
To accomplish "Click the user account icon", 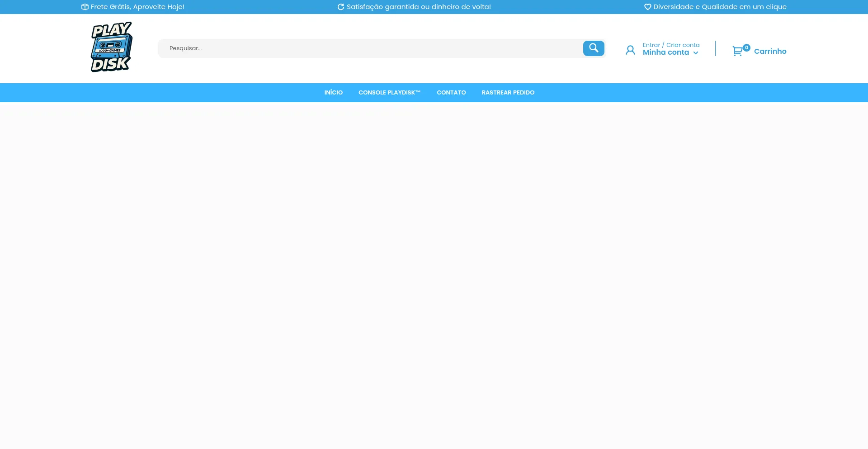I will [x=630, y=50].
